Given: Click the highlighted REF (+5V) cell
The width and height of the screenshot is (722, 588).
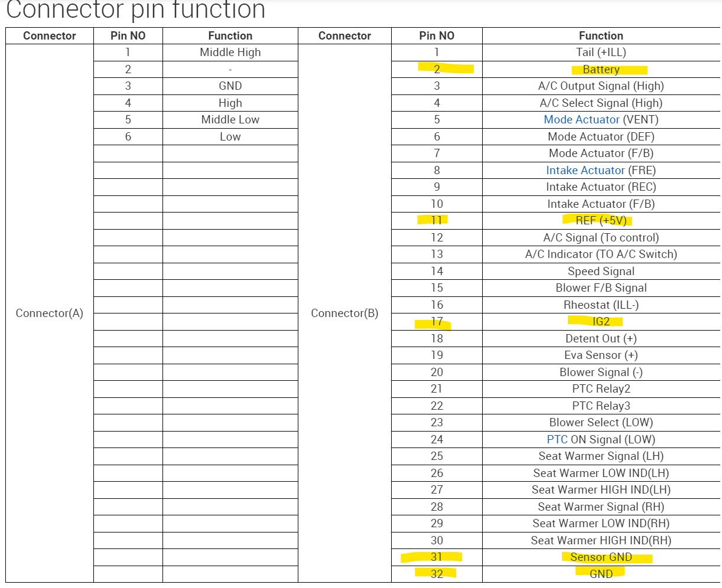Looking at the screenshot, I should 601,221.
